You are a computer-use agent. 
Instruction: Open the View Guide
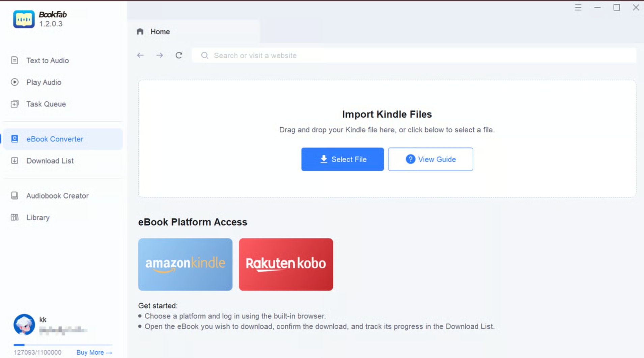tap(431, 159)
